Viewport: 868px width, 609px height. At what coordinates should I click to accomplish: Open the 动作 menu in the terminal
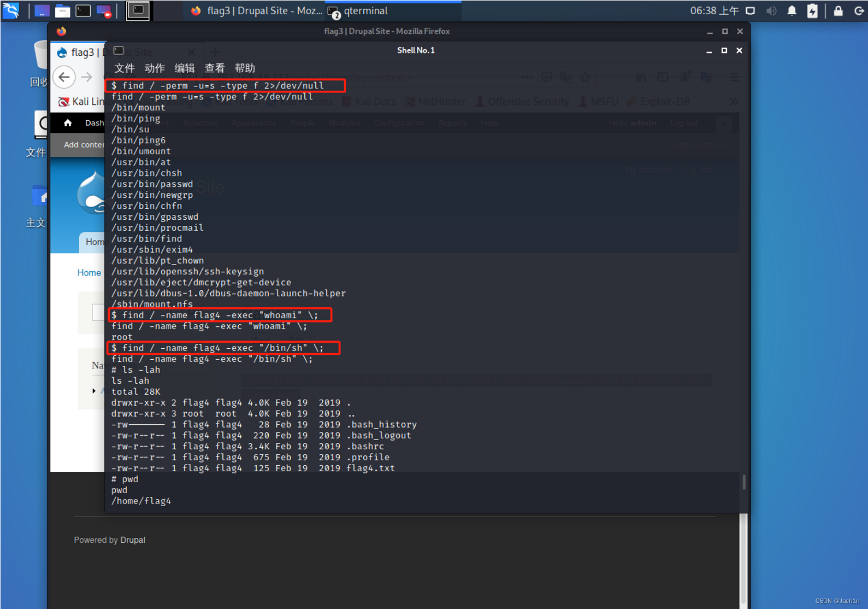155,68
